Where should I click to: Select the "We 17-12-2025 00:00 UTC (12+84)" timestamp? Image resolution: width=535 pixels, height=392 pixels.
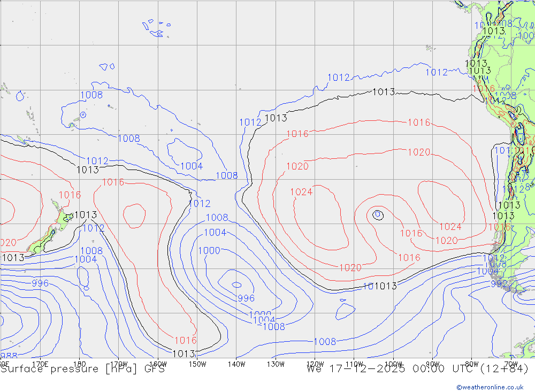tap(418, 369)
